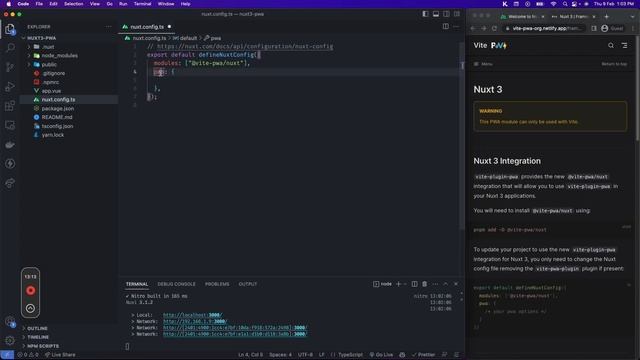The image size is (640, 360).
Task: Open Run and Debug view
Action: (x=10, y=86)
